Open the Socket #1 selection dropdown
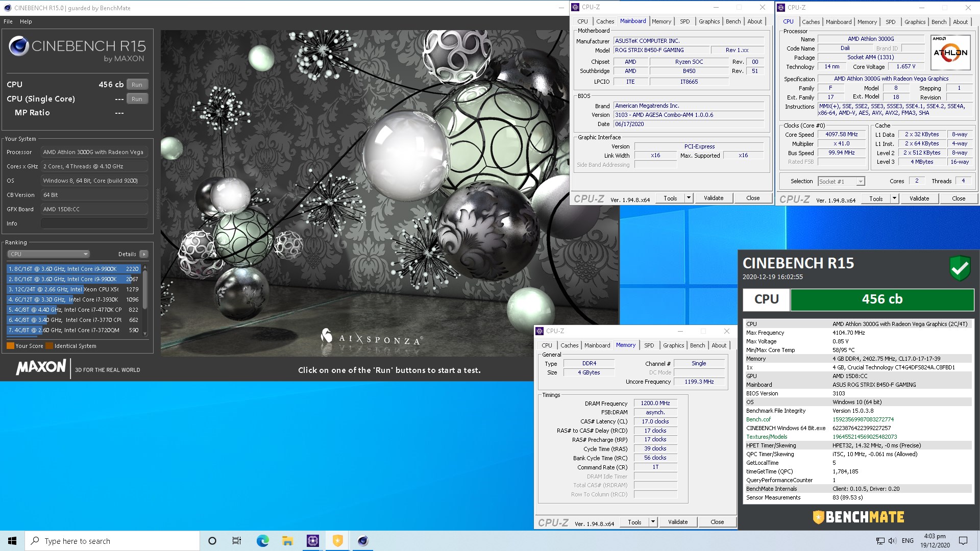The image size is (980, 551). pos(841,182)
